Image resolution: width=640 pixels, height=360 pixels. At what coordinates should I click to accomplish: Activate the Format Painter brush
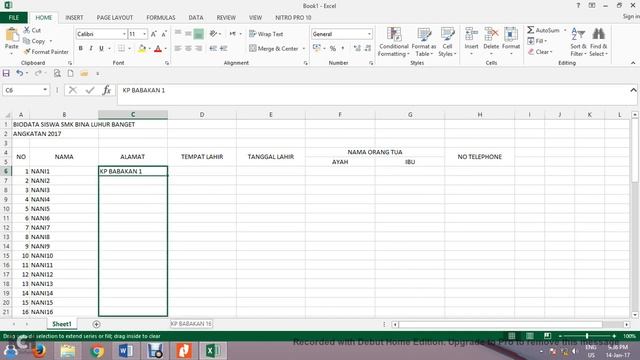tap(27, 52)
